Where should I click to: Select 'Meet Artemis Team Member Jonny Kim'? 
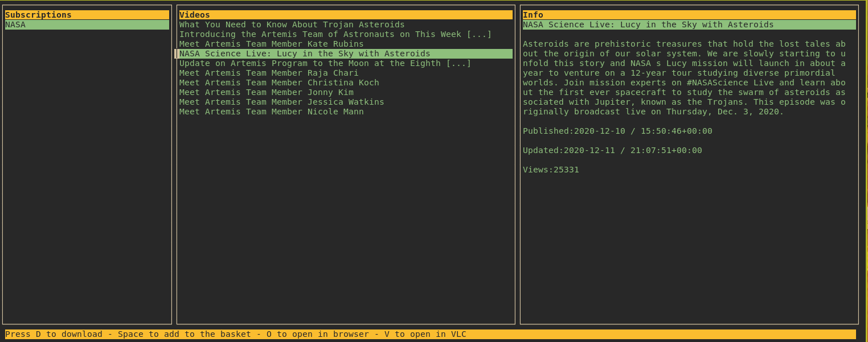pyautogui.click(x=266, y=93)
